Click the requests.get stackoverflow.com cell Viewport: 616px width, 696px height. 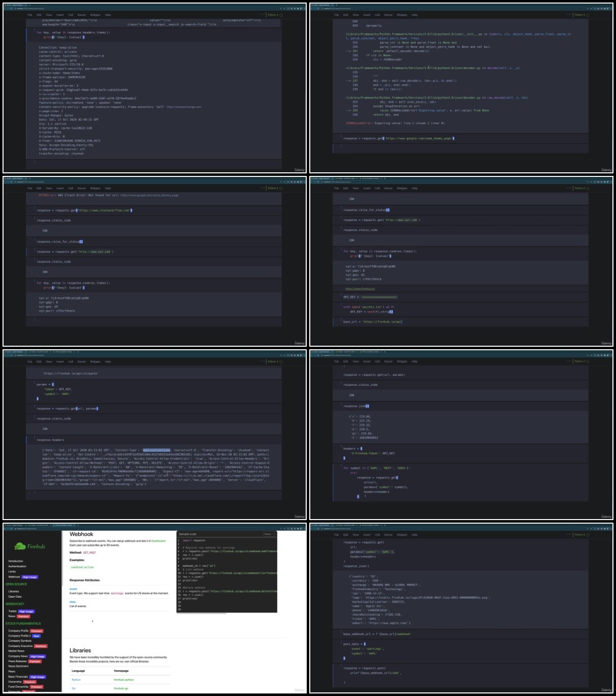coord(154,210)
